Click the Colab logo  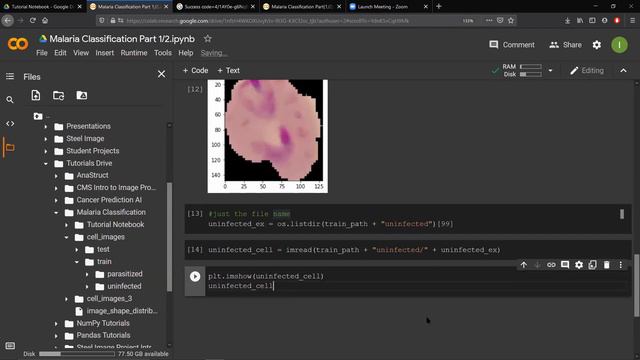[x=18, y=44]
